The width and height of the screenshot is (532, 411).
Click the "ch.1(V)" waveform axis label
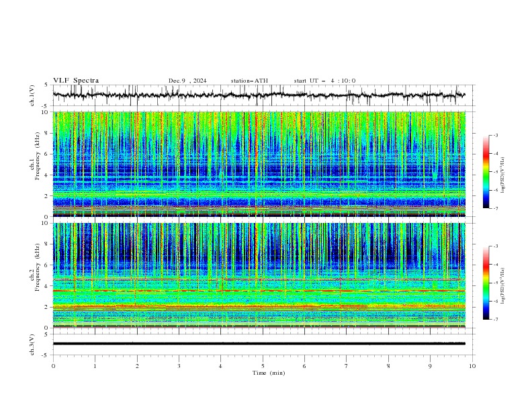[x=32, y=95]
